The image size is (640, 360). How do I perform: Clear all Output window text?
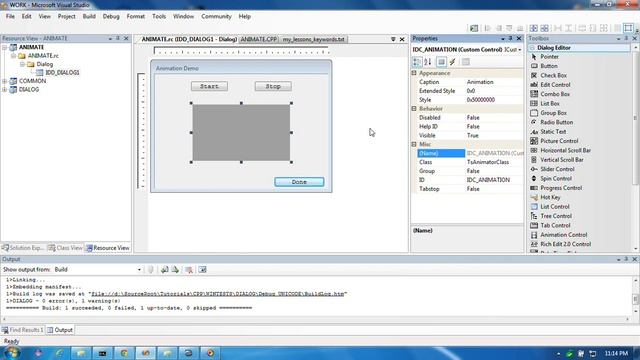(x=189, y=269)
